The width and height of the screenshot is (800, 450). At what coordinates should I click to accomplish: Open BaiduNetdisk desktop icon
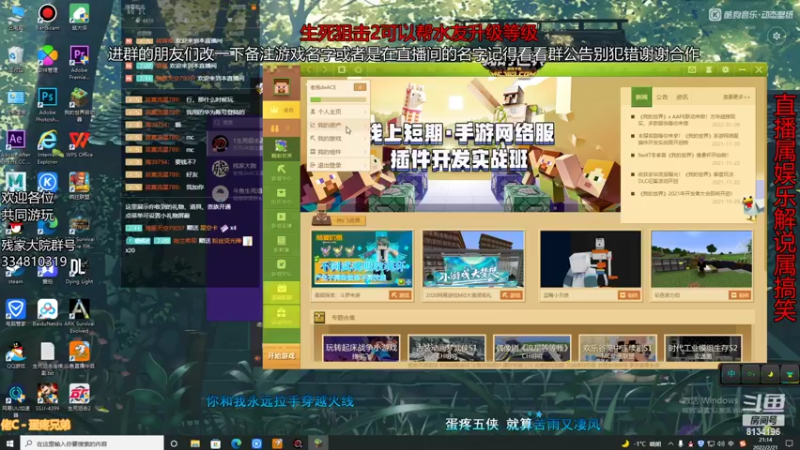47,312
